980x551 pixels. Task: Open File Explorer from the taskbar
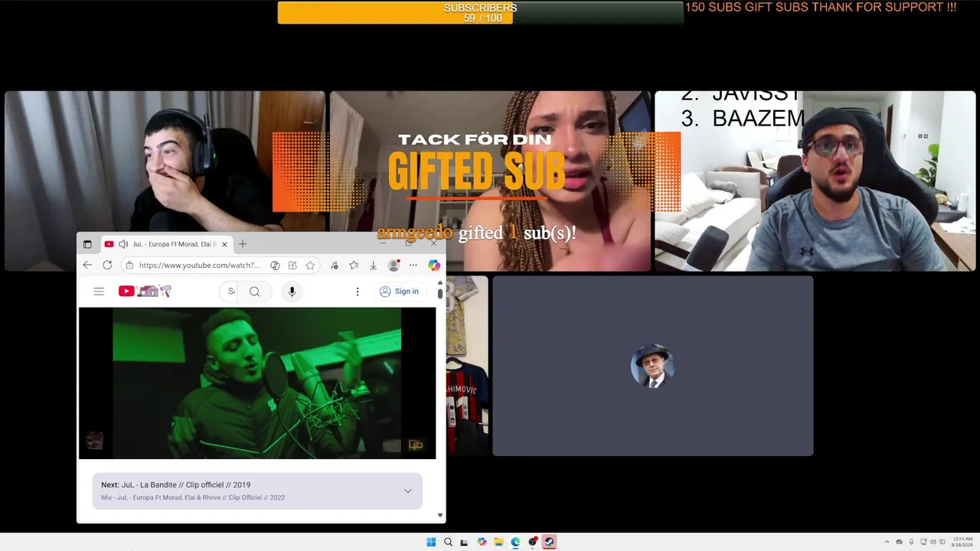(x=498, y=542)
